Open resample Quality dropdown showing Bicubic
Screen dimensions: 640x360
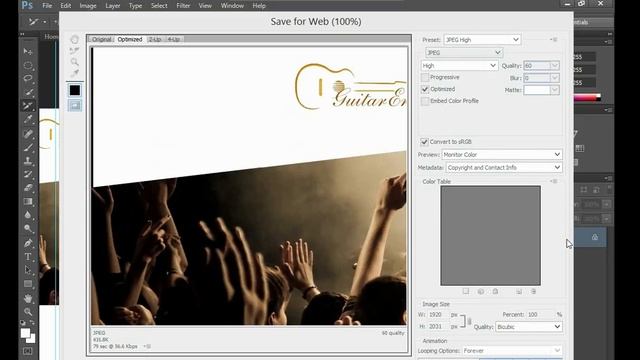click(529, 327)
